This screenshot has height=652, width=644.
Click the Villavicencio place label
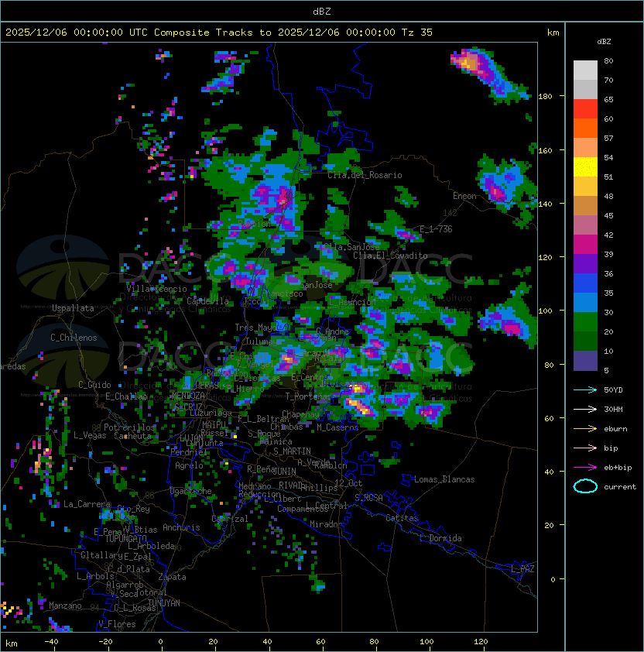pos(156,289)
